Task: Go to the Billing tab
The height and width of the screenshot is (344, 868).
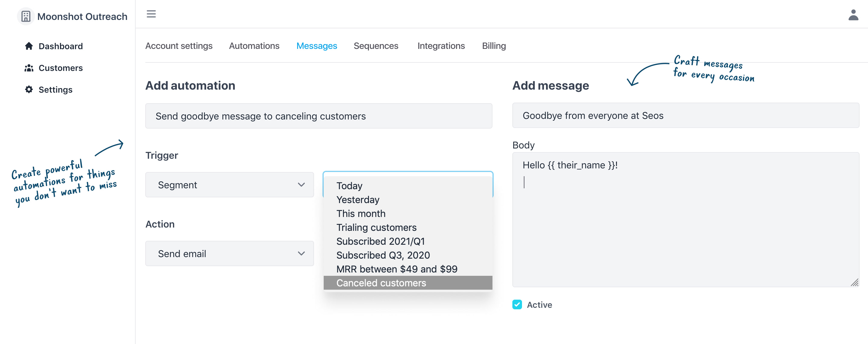Action: coord(494,46)
